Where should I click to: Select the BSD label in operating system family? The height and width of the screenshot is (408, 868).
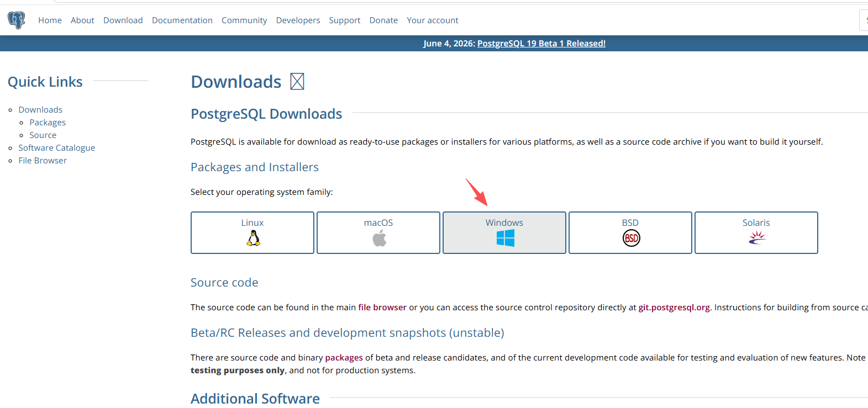click(630, 223)
